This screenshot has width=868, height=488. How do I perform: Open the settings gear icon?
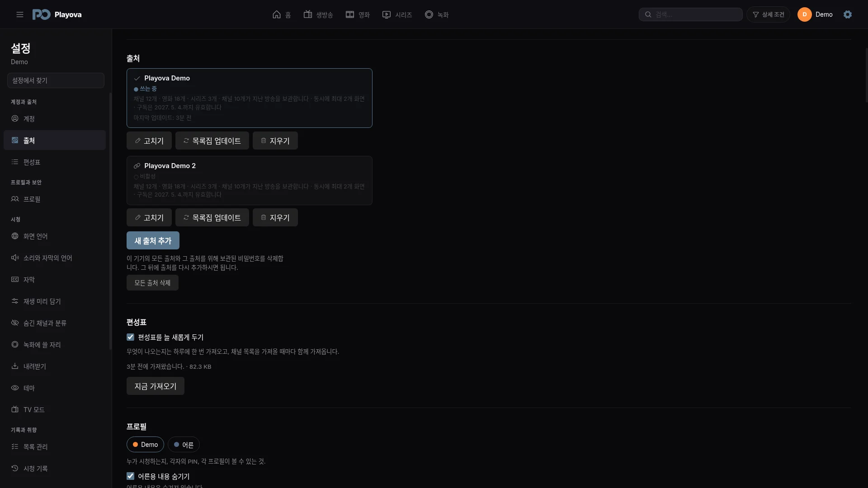point(848,14)
